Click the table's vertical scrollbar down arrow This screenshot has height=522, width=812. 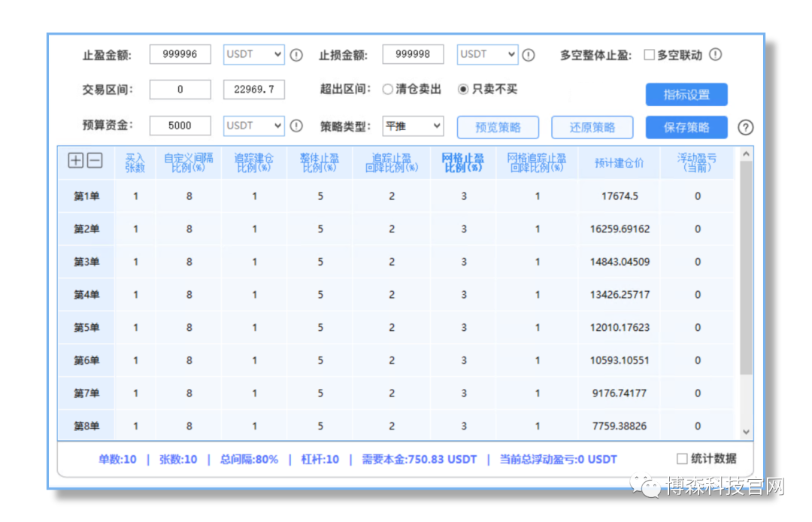coord(746,432)
